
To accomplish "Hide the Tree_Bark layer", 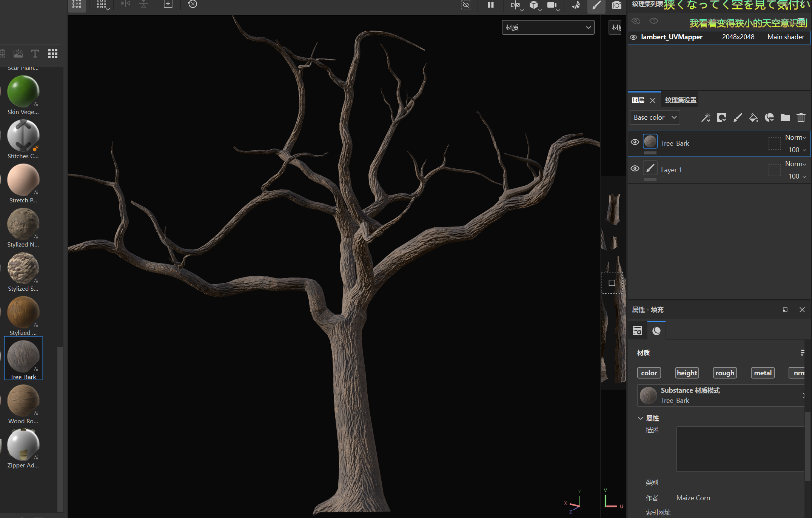I will coord(635,142).
